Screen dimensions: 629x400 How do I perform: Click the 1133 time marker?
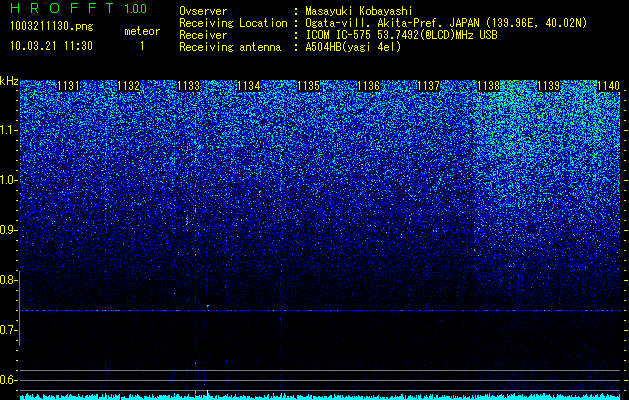pos(189,86)
